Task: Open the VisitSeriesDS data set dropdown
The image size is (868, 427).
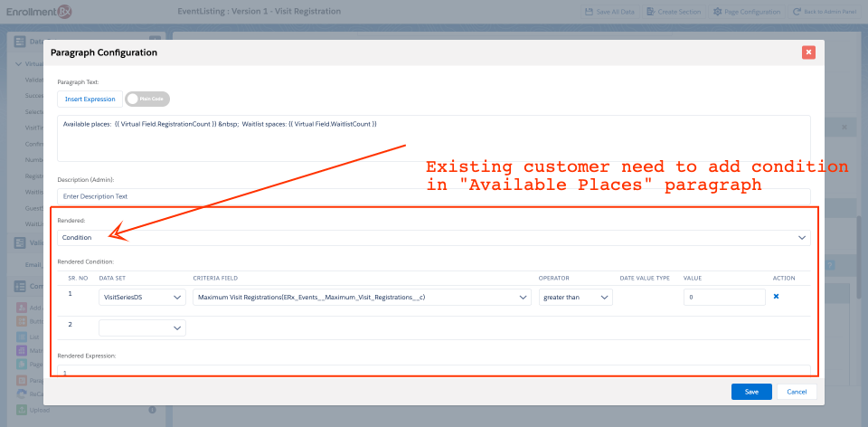Action: [x=142, y=297]
